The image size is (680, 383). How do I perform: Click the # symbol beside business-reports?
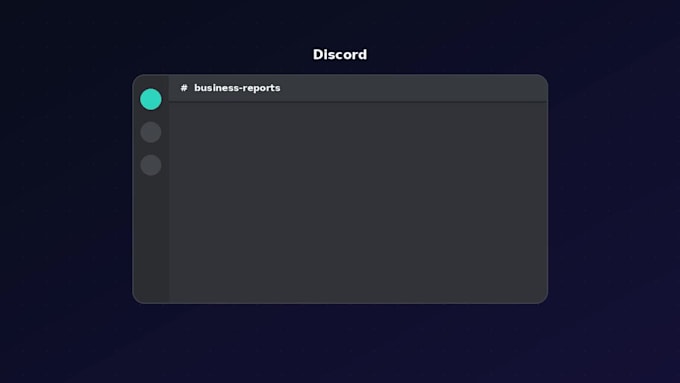pos(184,88)
